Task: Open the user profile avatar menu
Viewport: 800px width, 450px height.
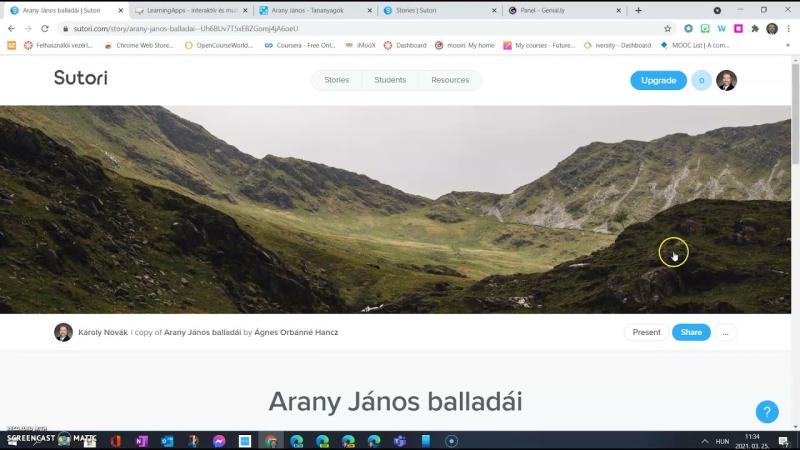Action: pos(727,80)
